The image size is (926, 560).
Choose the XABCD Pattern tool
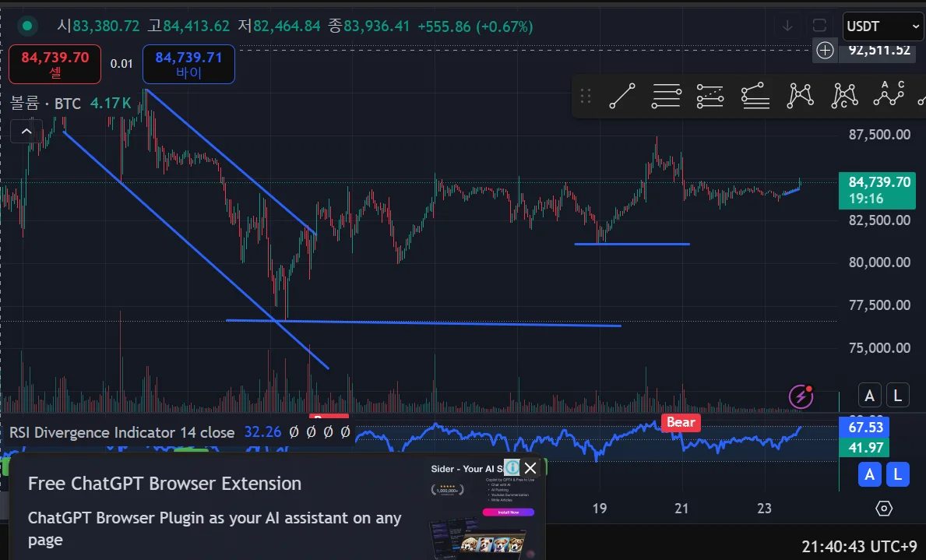pyautogui.click(x=800, y=96)
